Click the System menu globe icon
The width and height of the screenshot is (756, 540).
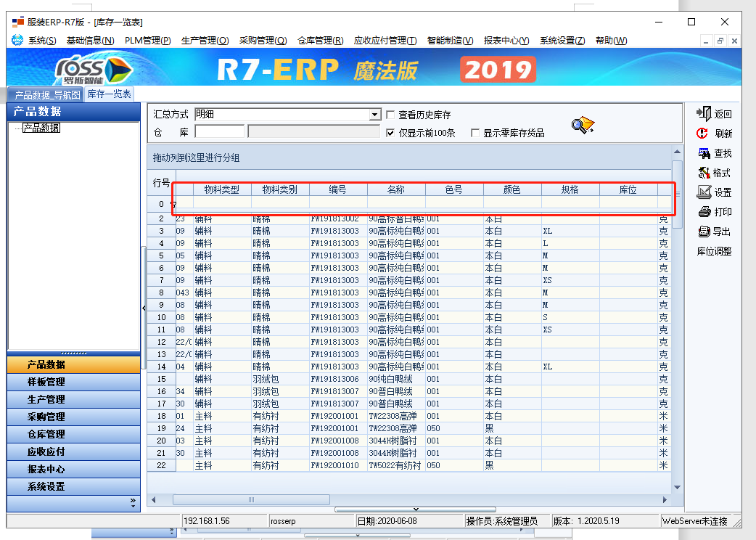pyautogui.click(x=17, y=40)
